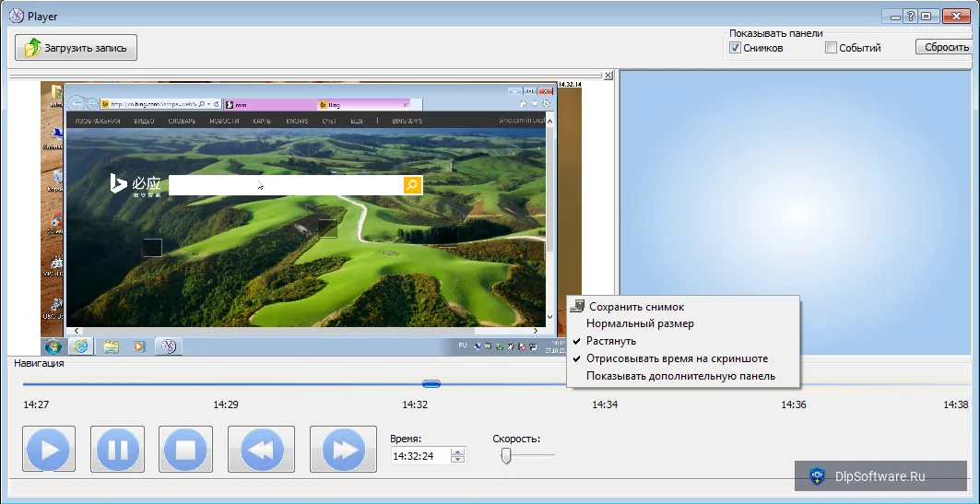Toggle the Снимков checkbox
Viewport: 980px width, 504px height.
pyautogui.click(x=735, y=48)
